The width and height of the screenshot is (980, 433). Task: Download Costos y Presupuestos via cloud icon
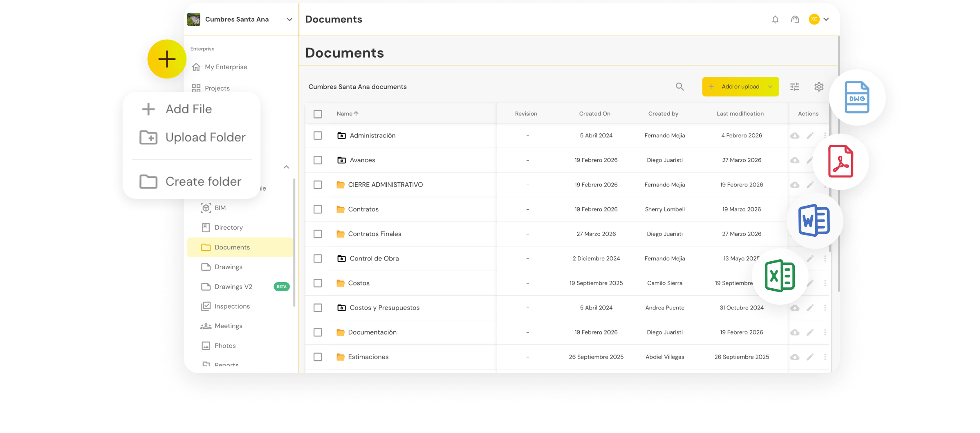click(x=795, y=308)
